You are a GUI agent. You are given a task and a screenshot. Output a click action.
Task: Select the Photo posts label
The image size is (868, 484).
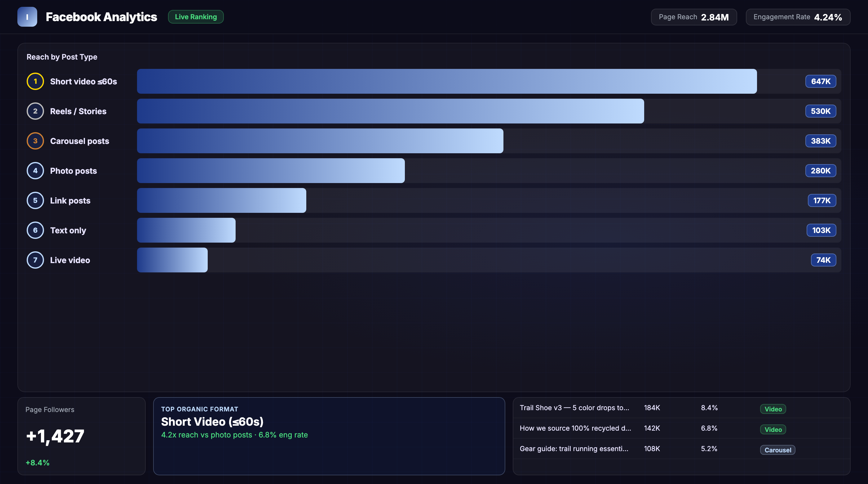[x=73, y=171]
